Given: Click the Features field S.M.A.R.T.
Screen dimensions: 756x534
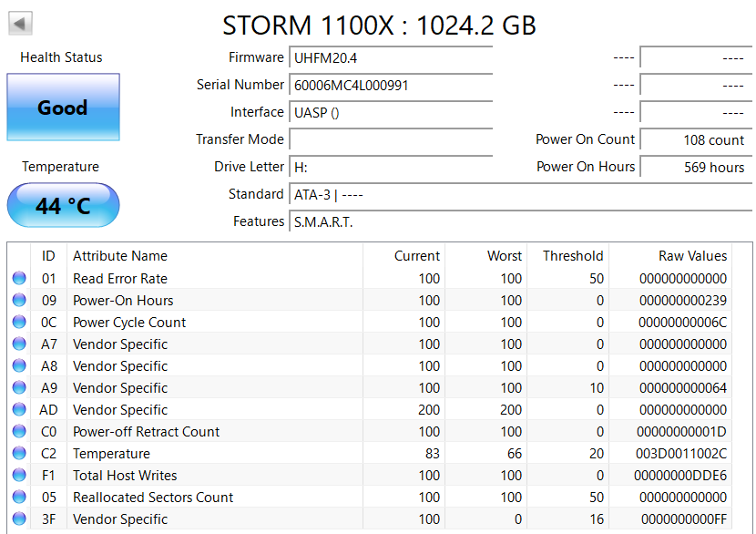Looking at the screenshot, I should (x=521, y=222).
